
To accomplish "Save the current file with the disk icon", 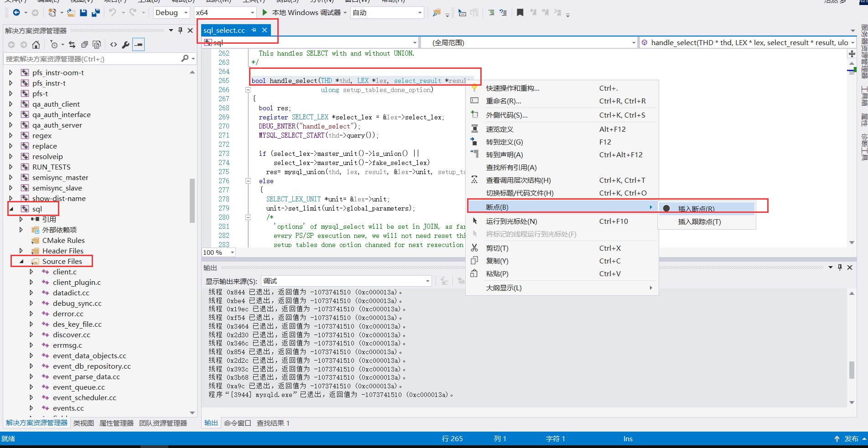I will [x=83, y=12].
